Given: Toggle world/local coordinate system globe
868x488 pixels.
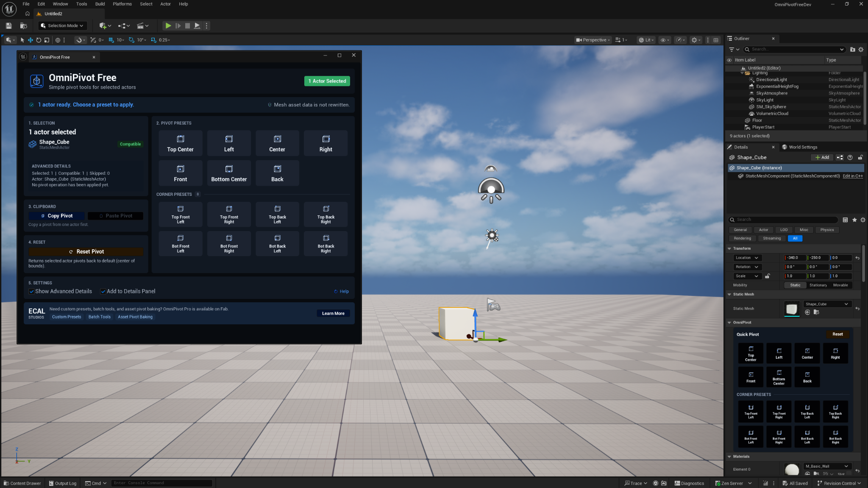Looking at the screenshot, I should [x=58, y=40].
